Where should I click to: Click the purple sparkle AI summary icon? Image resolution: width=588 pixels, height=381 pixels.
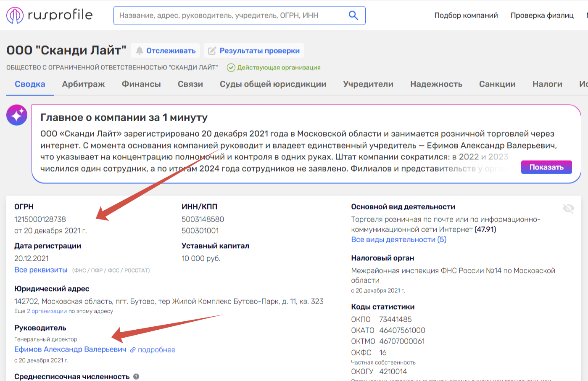pos(17,115)
